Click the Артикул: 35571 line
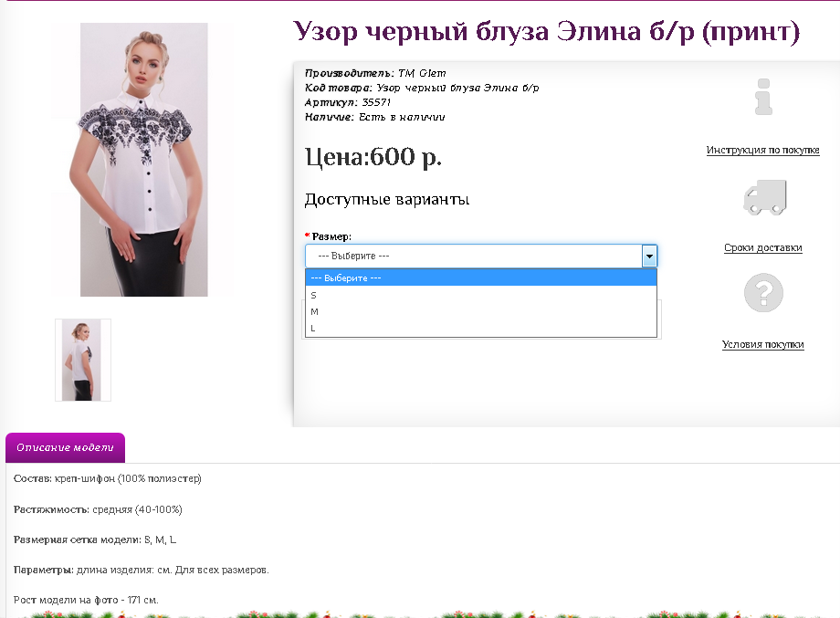This screenshot has height=618, width=840. (348, 102)
